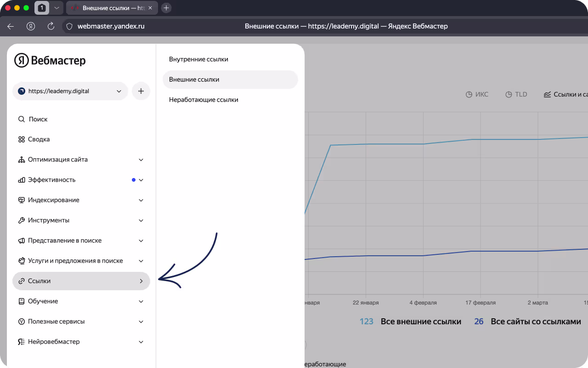The image size is (588, 368).
Task: Select the Ссылки и сайты chart tab
Action: click(x=566, y=94)
